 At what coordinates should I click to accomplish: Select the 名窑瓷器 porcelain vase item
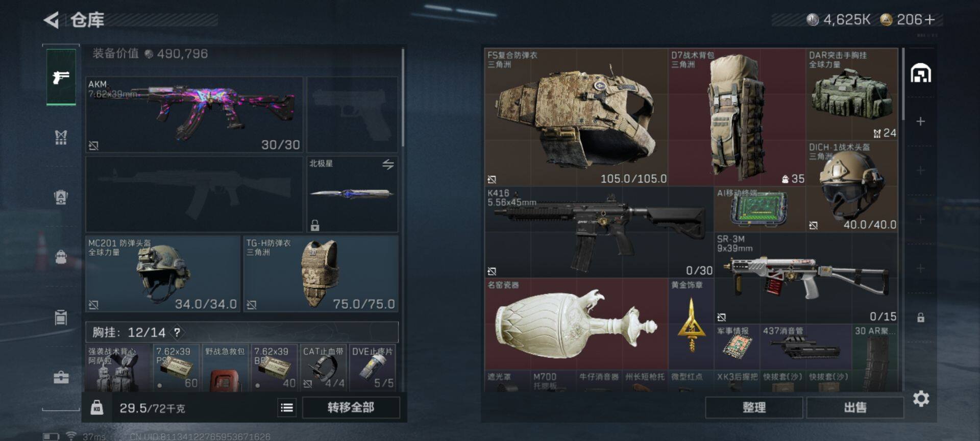coord(576,324)
